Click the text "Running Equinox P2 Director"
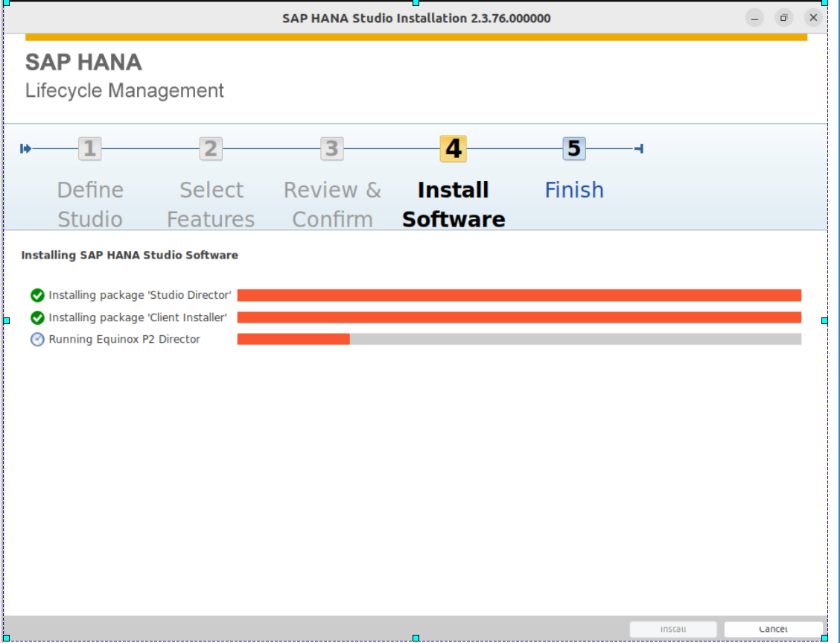Screen dimensions: 840x643 (124, 339)
